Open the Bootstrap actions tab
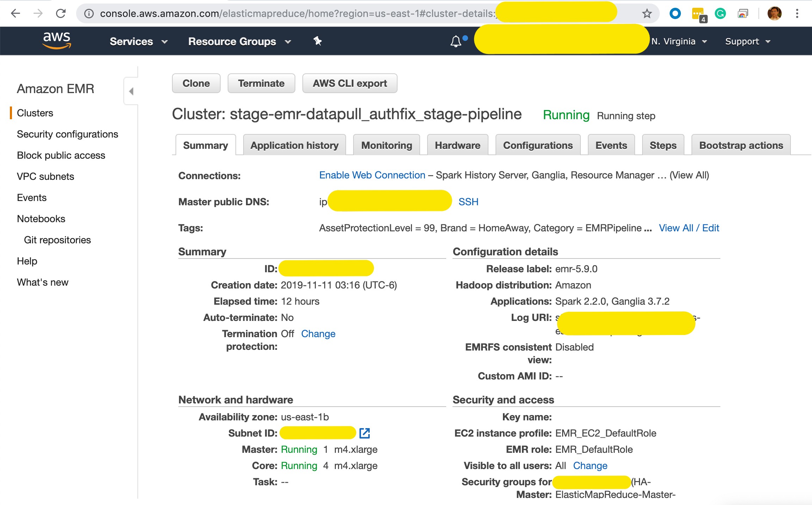 (740, 144)
